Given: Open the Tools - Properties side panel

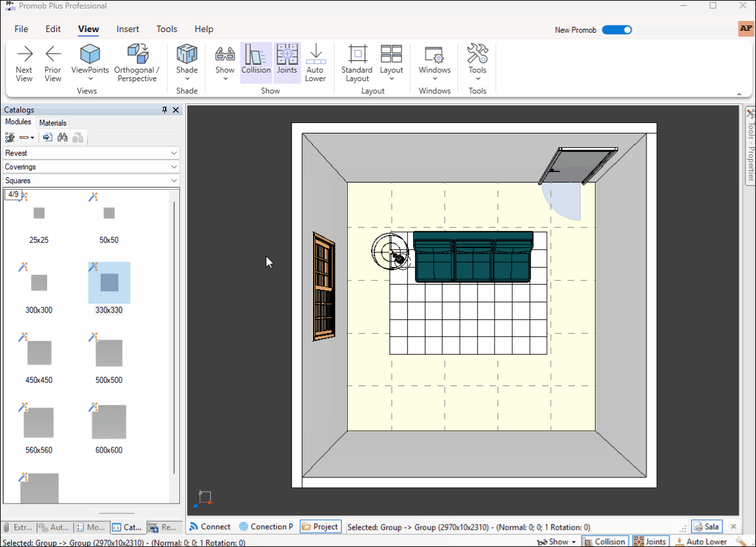Looking at the screenshot, I should click(750, 145).
